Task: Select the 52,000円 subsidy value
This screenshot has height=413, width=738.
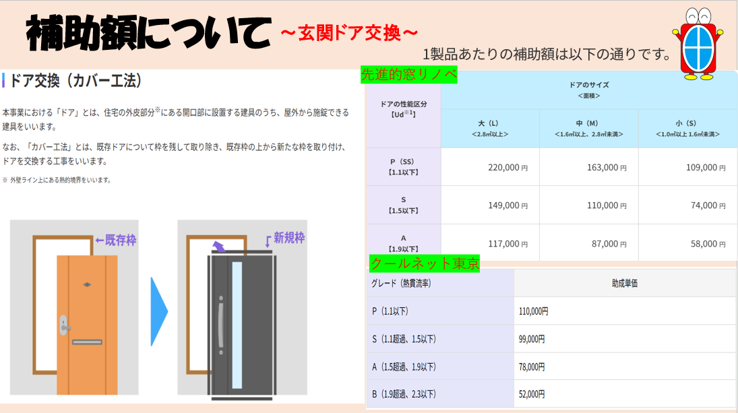Action: coord(532,394)
